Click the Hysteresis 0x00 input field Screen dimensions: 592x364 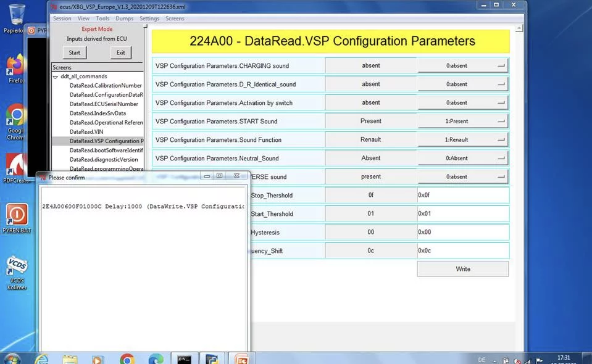click(x=463, y=232)
